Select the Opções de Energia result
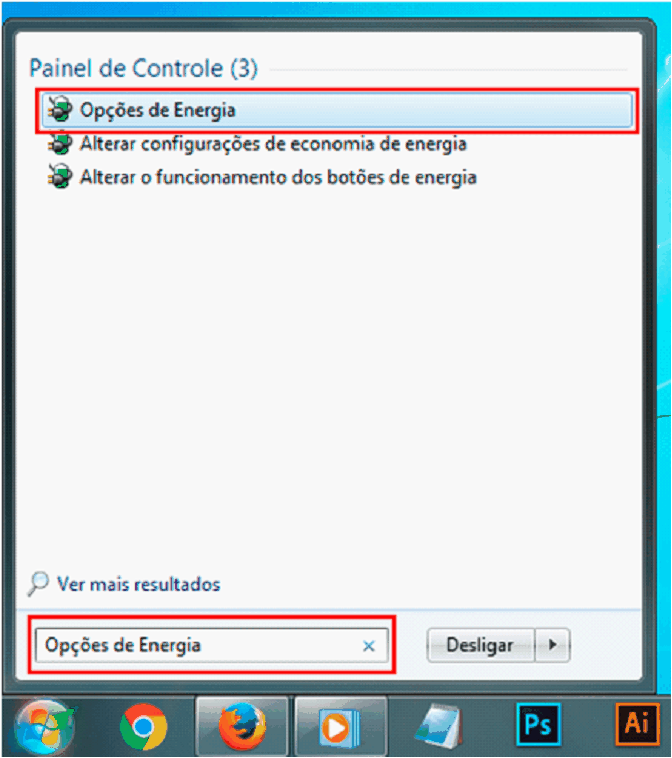 click(337, 111)
